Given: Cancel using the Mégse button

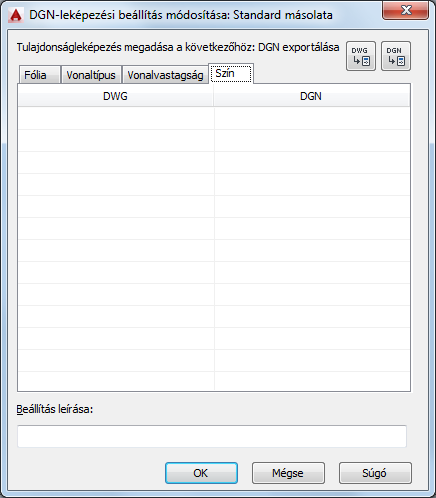Looking at the screenshot, I should click(288, 473).
